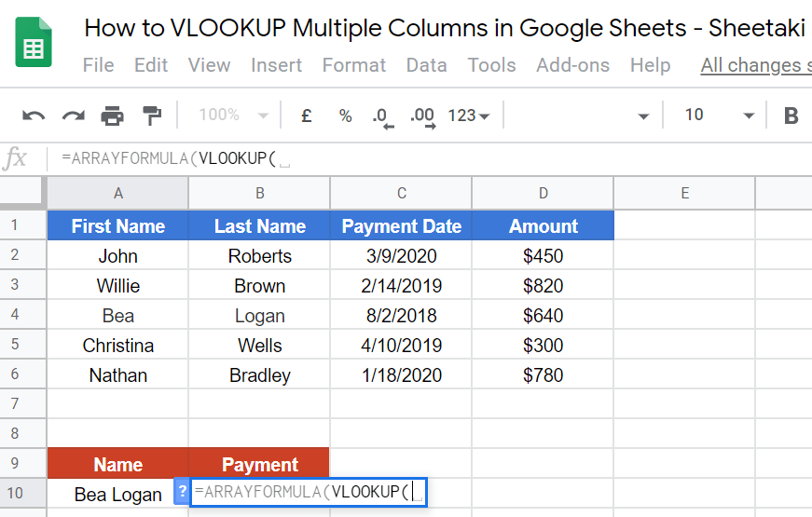Image resolution: width=812 pixels, height=517 pixels.
Task: Format as percent
Action: click(x=346, y=116)
